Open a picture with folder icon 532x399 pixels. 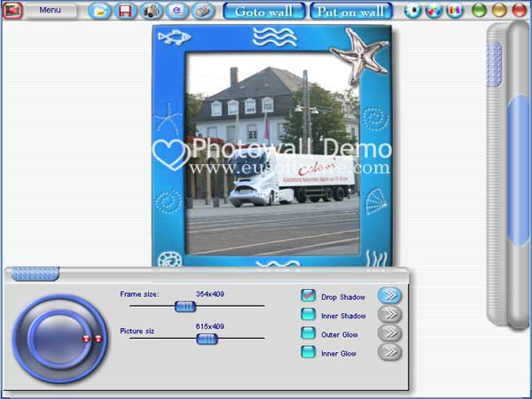click(99, 11)
